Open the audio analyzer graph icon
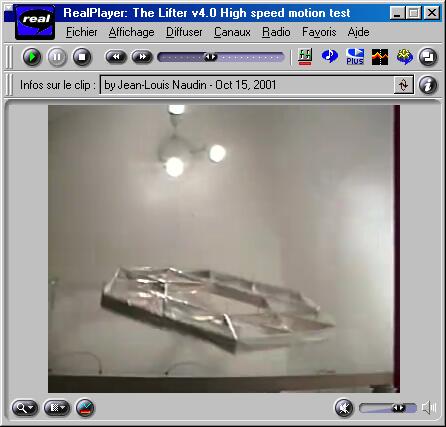Screen dimensions: 446x427 tap(380, 57)
